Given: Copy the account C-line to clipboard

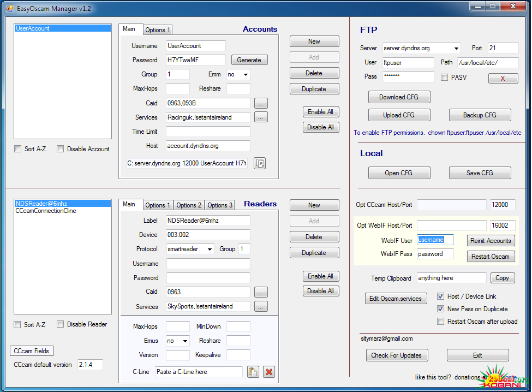Looking at the screenshot, I should (x=260, y=163).
